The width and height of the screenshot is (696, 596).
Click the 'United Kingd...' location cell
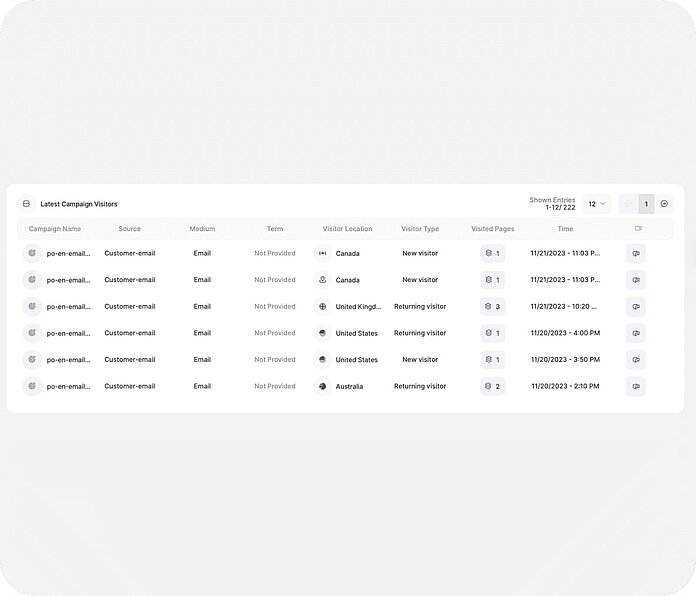358,306
